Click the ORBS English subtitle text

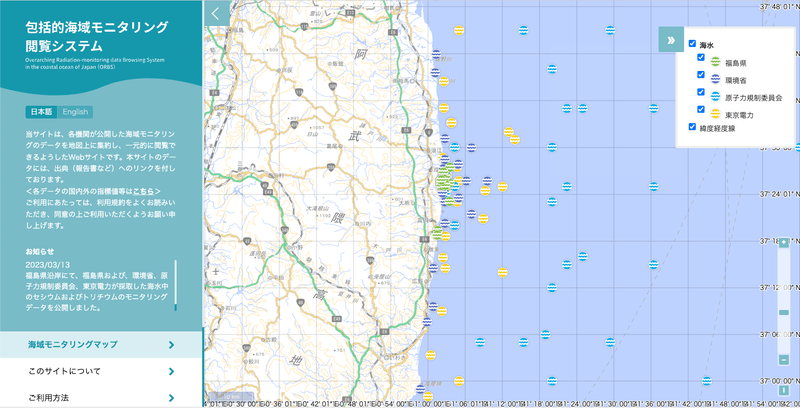coord(95,63)
